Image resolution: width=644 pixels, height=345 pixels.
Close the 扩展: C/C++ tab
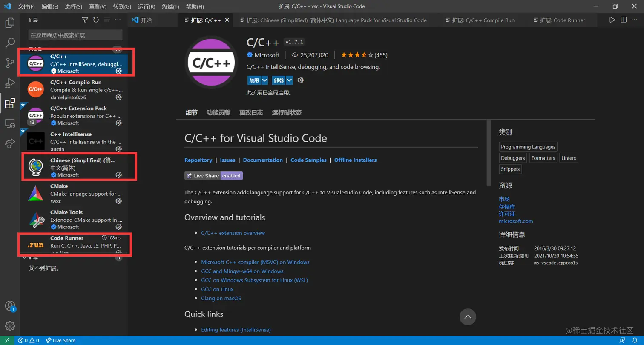pos(227,20)
